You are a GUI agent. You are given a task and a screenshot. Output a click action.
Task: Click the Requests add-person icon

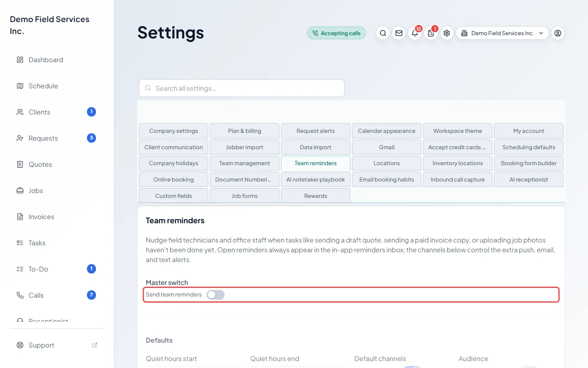[20, 138]
